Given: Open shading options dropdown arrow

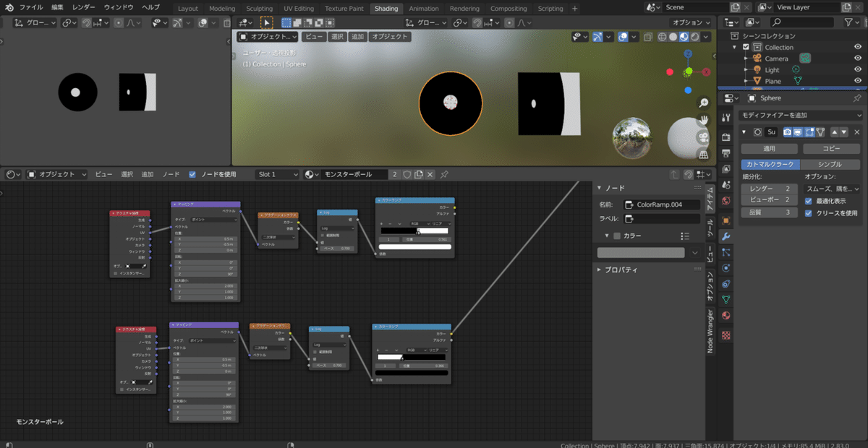Looking at the screenshot, I should pyautogui.click(x=705, y=37).
